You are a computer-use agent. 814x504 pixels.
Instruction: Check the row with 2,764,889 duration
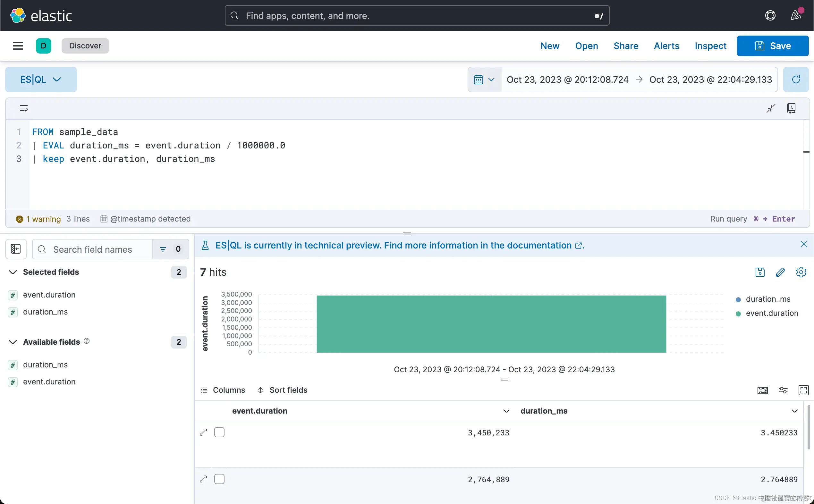coord(219,479)
